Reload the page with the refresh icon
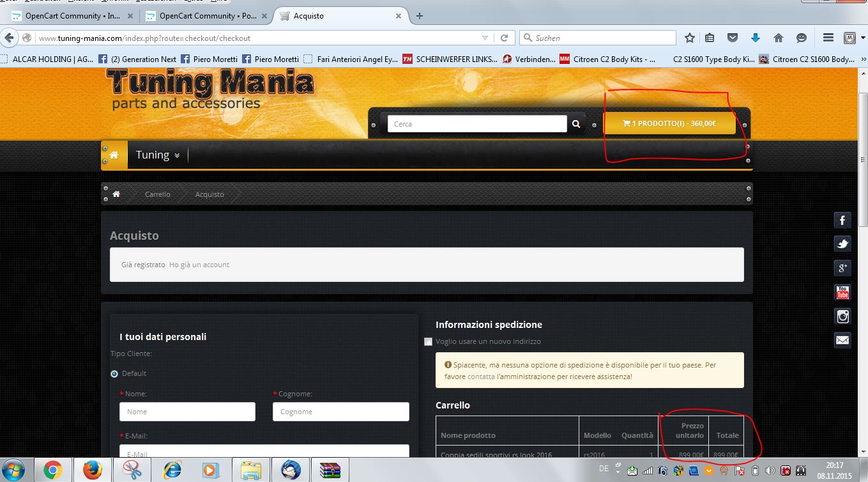This screenshot has height=482, width=868. [504, 38]
